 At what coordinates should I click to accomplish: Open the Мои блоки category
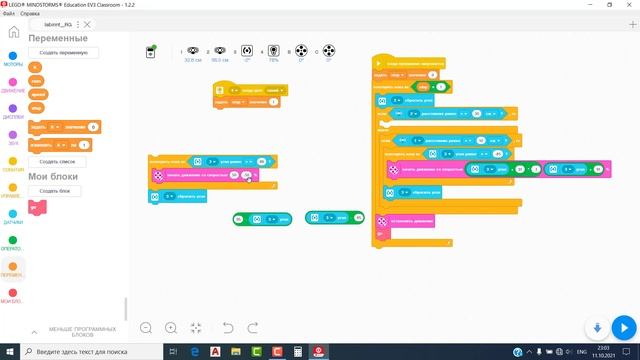point(13,296)
